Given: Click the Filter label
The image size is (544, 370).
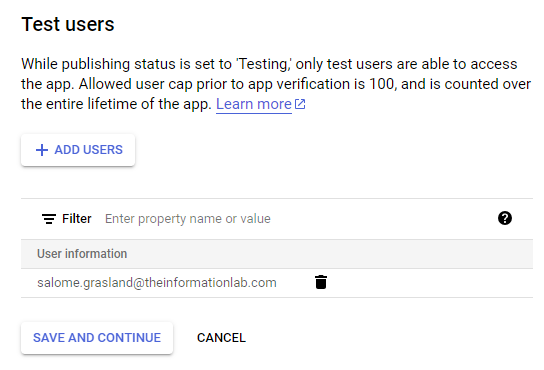Looking at the screenshot, I should pos(77,219).
